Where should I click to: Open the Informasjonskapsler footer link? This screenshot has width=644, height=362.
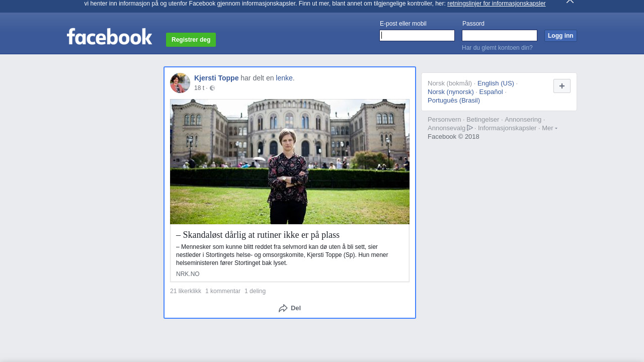507,128
